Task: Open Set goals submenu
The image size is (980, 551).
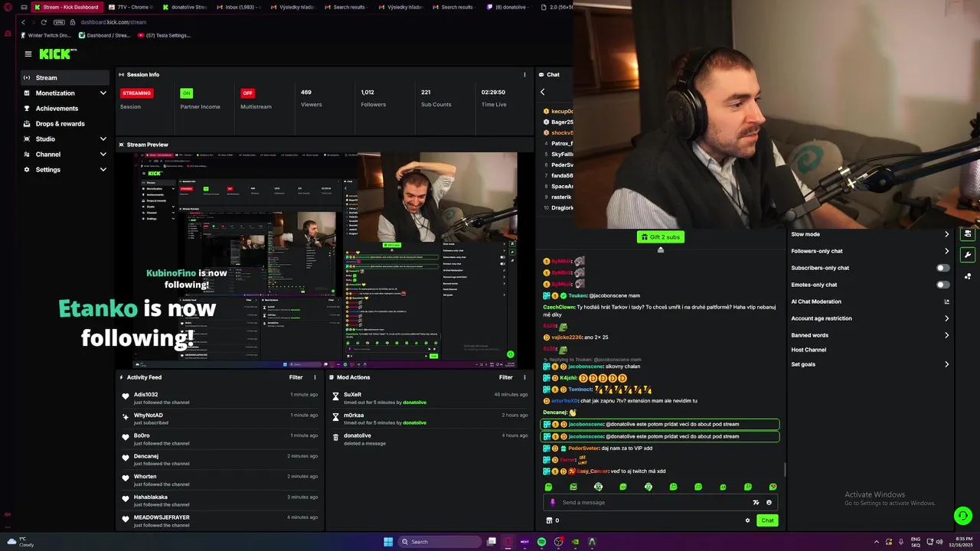Action: coord(871,364)
